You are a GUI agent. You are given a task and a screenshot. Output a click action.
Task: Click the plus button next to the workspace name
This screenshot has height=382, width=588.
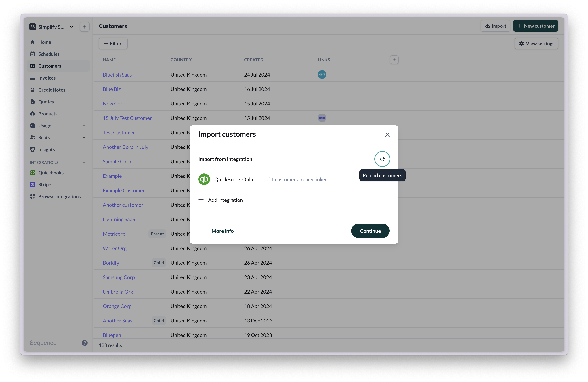tap(85, 27)
